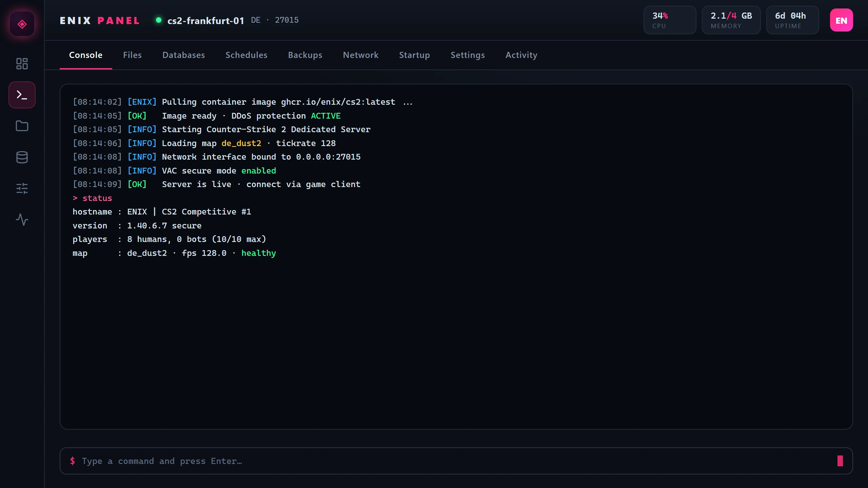This screenshot has height=488, width=868.
Task: Open the folder files icon in sidebar
Action: pos(22,126)
